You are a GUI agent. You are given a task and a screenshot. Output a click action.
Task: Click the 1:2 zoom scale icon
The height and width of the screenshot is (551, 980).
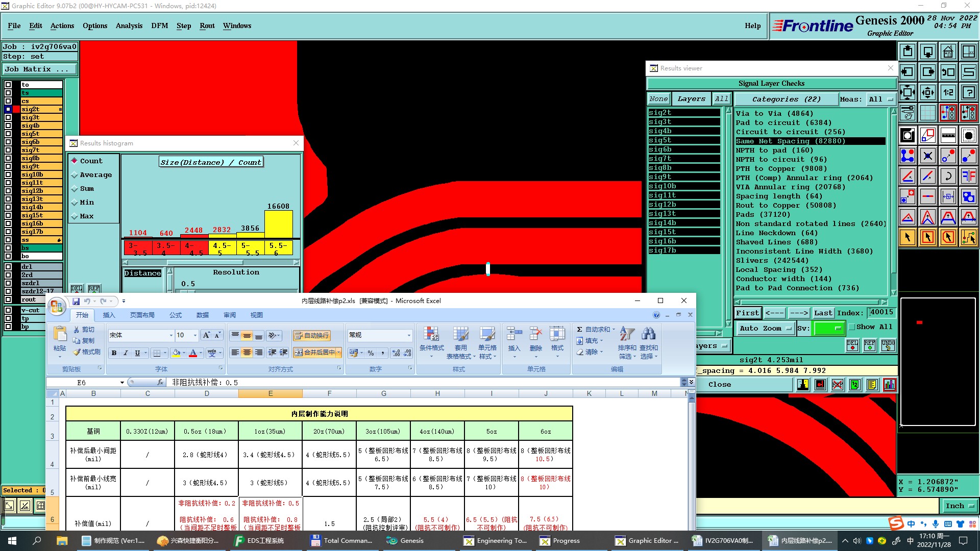948,92
